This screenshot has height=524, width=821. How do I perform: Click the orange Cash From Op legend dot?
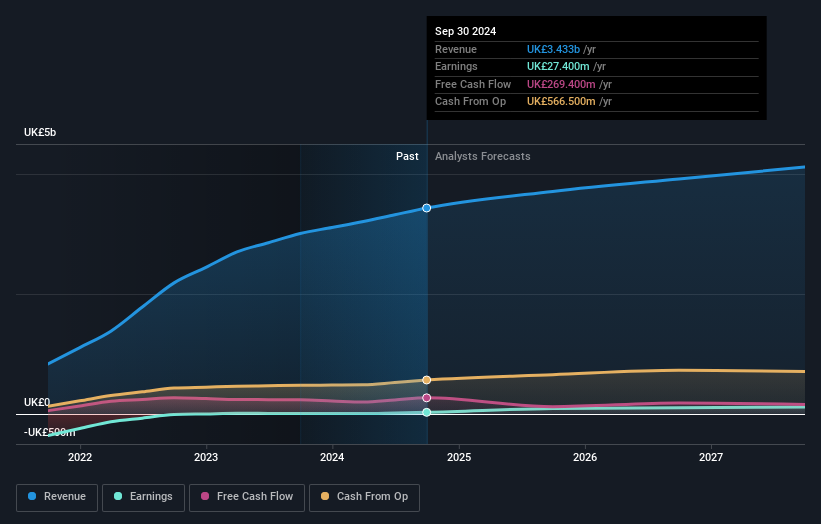325,496
